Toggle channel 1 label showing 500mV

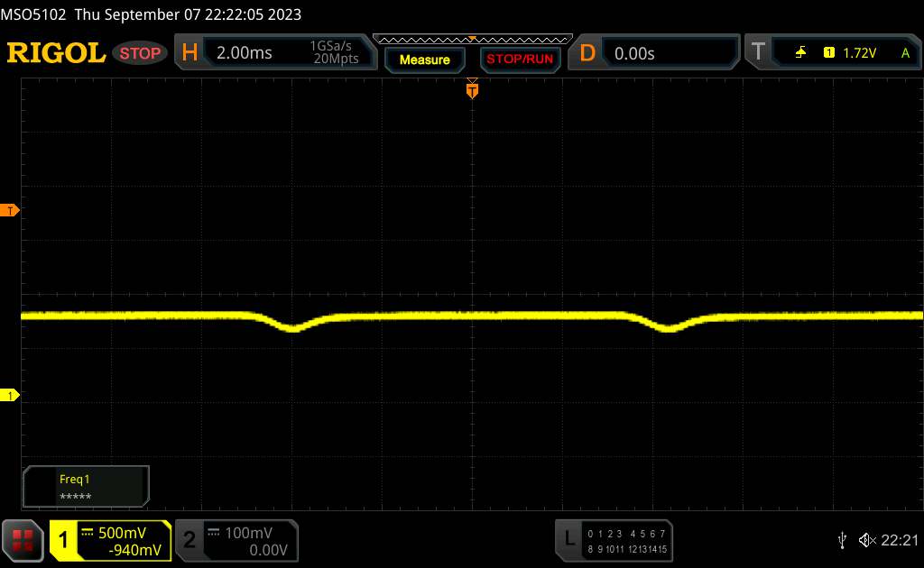pos(110,540)
